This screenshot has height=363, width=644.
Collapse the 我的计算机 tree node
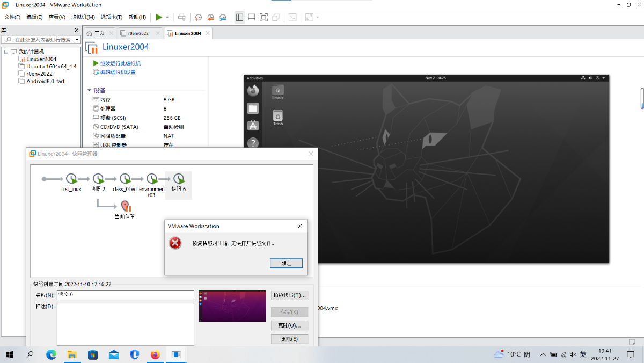point(6,52)
